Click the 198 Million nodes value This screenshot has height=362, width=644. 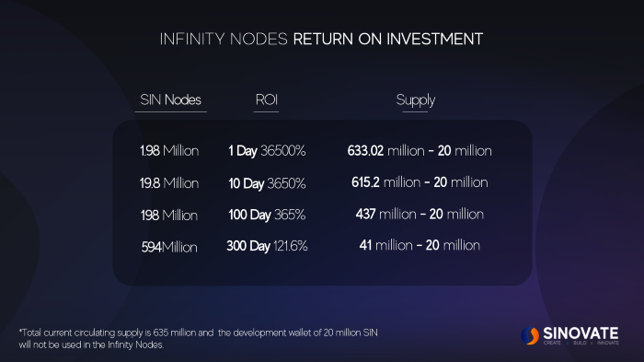(169, 216)
